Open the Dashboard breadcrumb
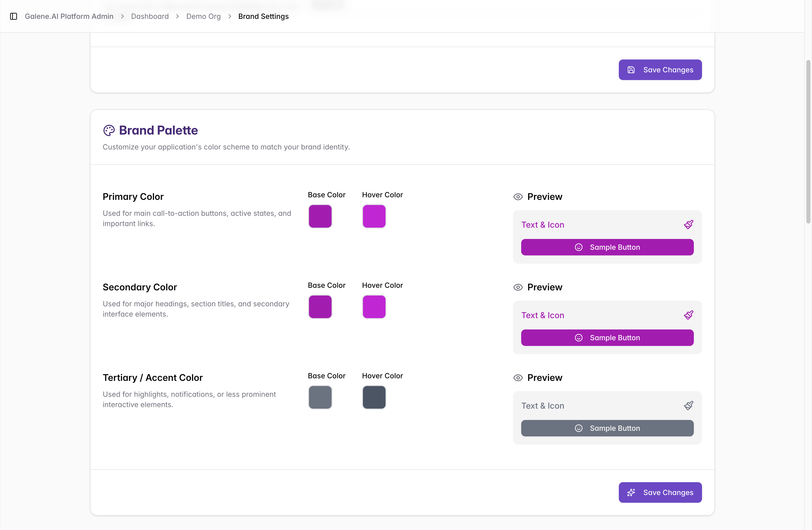812x530 pixels. pos(150,16)
